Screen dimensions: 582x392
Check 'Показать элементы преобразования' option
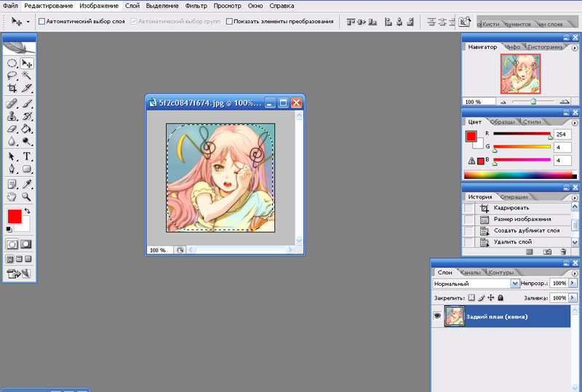[229, 22]
